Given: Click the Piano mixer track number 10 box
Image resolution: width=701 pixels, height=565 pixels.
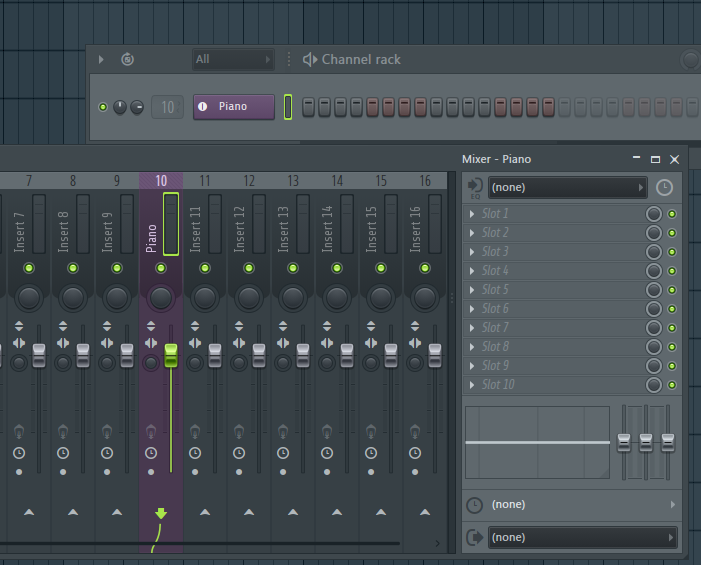Looking at the screenshot, I should 167,107.
